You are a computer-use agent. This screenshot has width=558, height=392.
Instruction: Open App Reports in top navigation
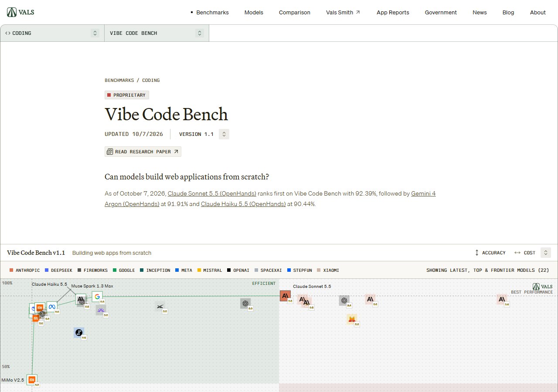(393, 12)
